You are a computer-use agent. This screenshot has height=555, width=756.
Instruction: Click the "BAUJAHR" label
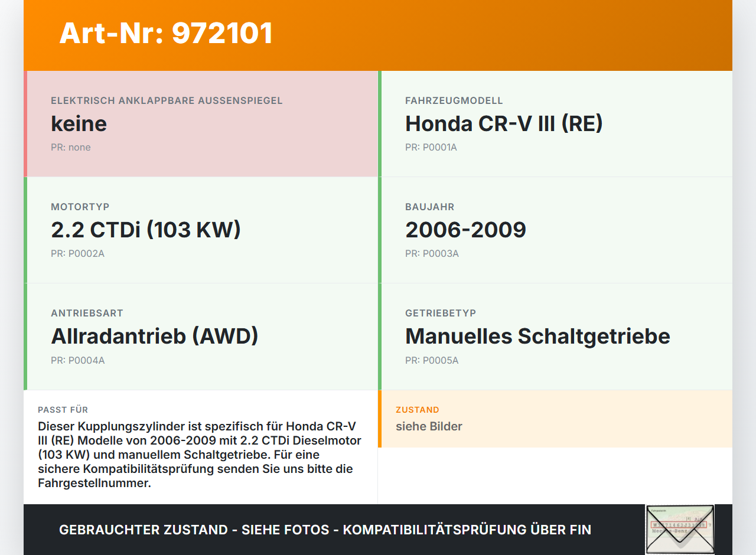click(430, 207)
